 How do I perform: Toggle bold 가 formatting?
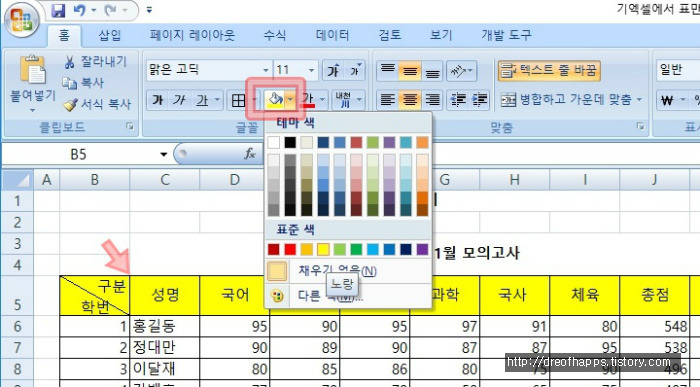[x=157, y=100]
